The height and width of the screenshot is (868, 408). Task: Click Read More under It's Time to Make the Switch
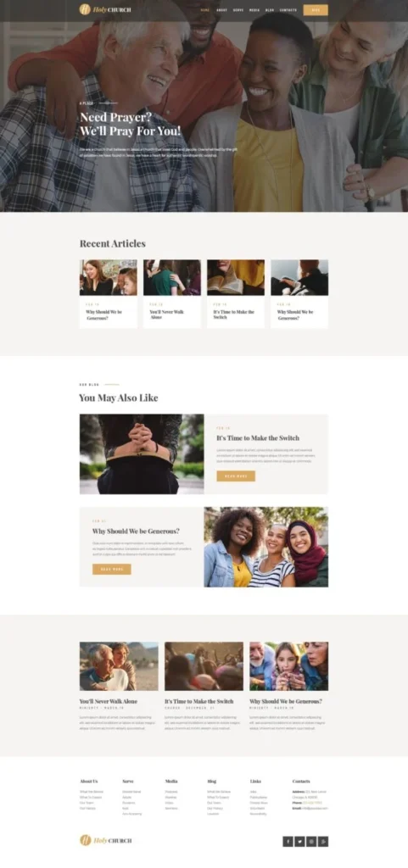[236, 476]
